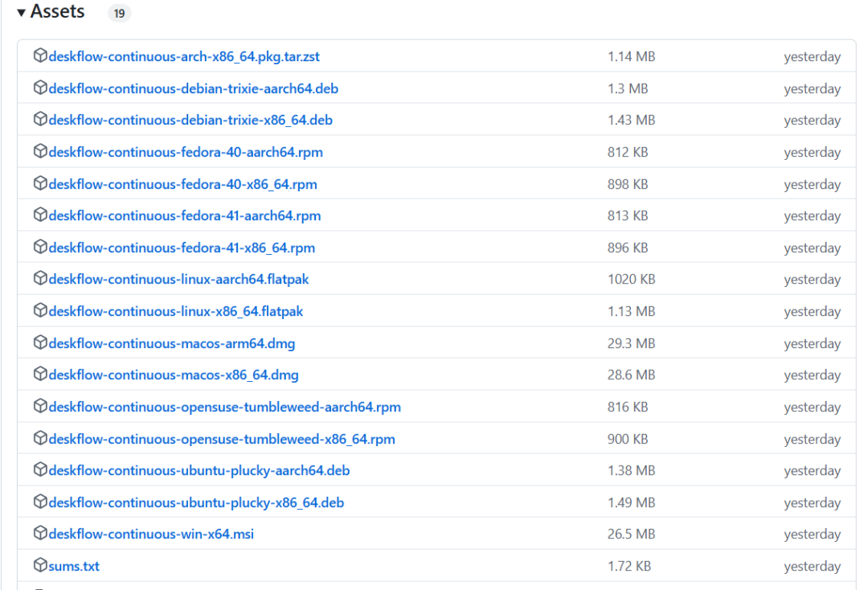Click the 896 KB size value
This screenshot has width=868, height=590.
click(628, 248)
